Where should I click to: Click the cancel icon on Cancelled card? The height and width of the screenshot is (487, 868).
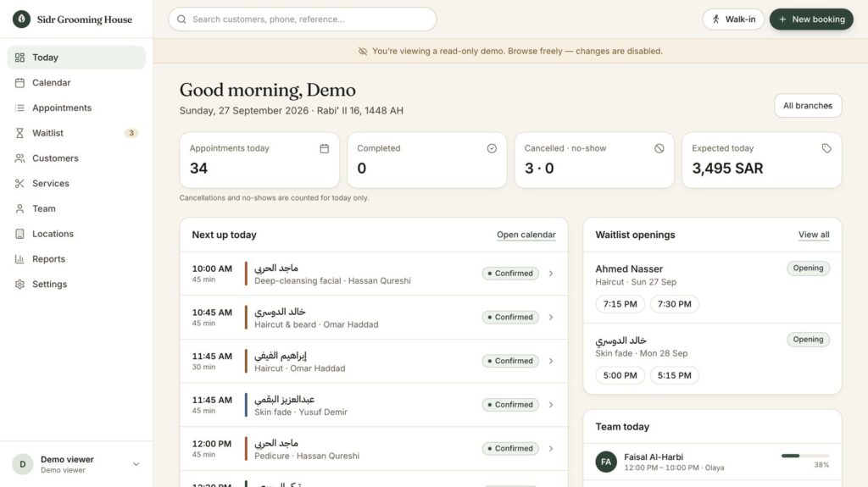659,148
